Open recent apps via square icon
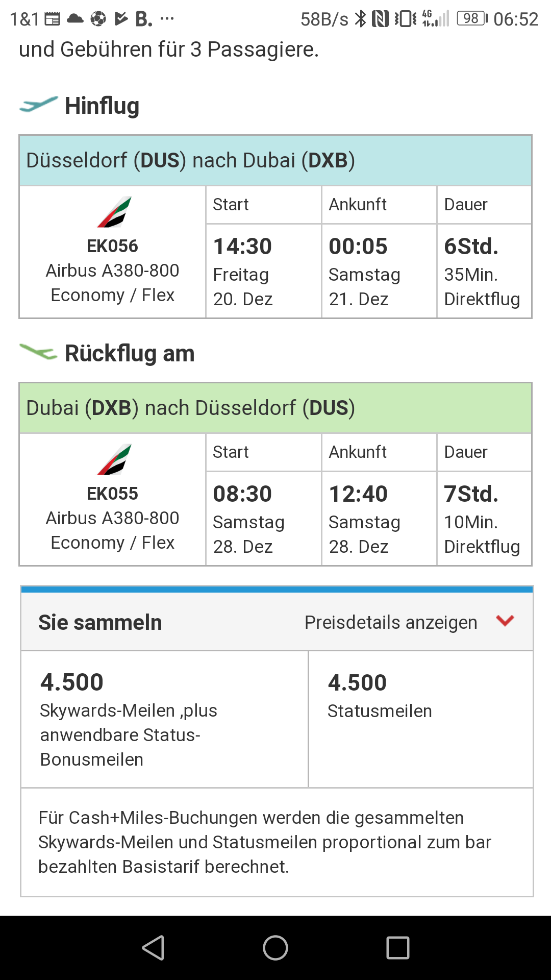 398,948
